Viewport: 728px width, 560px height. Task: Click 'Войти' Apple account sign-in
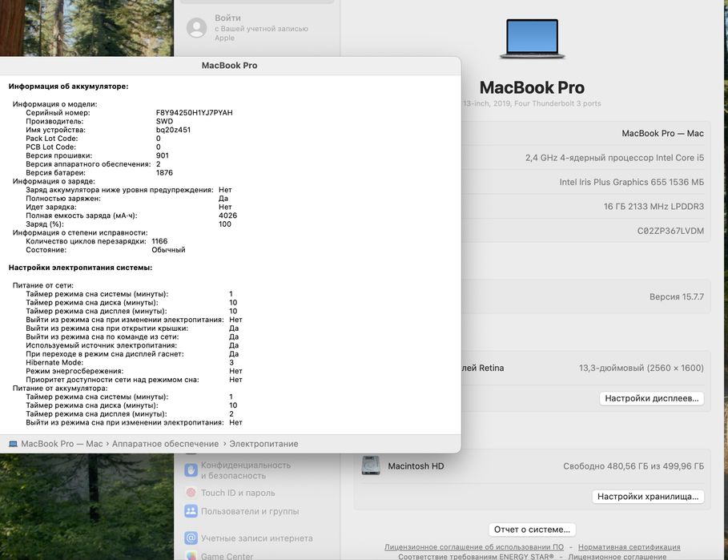pos(227,18)
